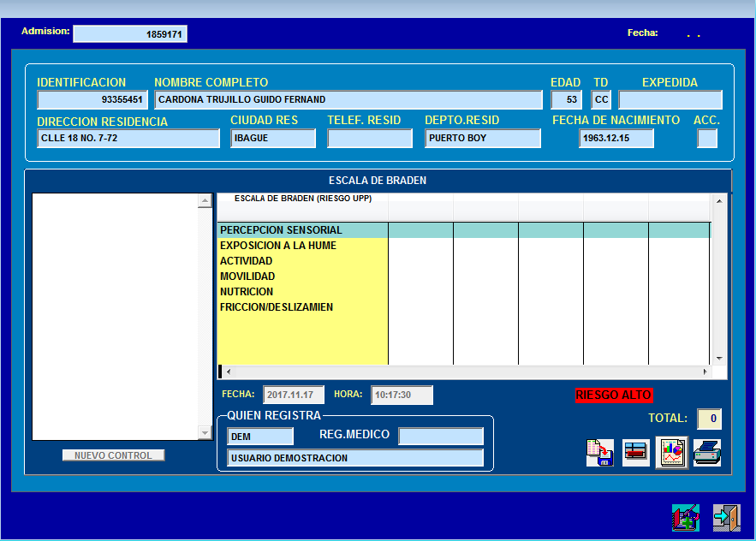Click the down arrow of the left list scrollbar
Image resolution: width=756 pixels, height=541 pixels.
pyautogui.click(x=205, y=432)
